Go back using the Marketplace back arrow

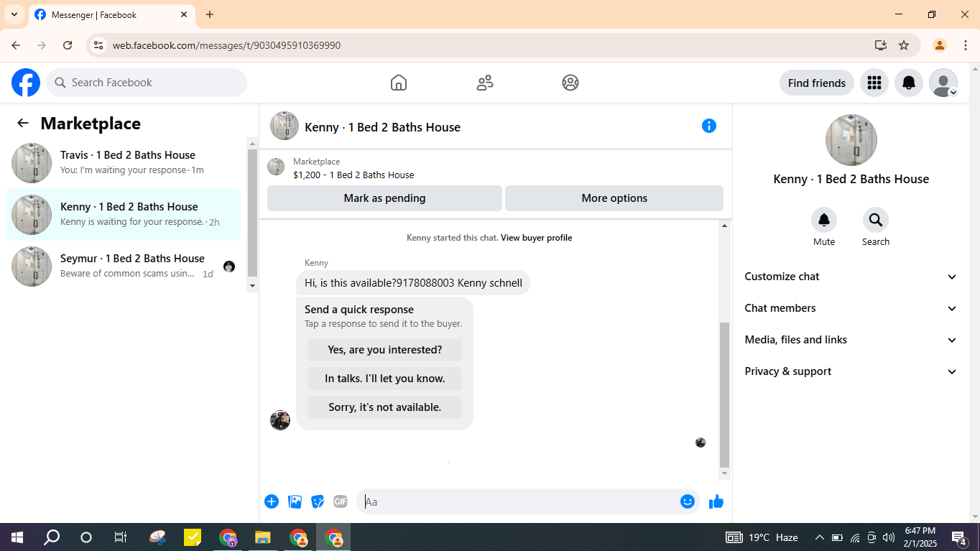point(23,123)
